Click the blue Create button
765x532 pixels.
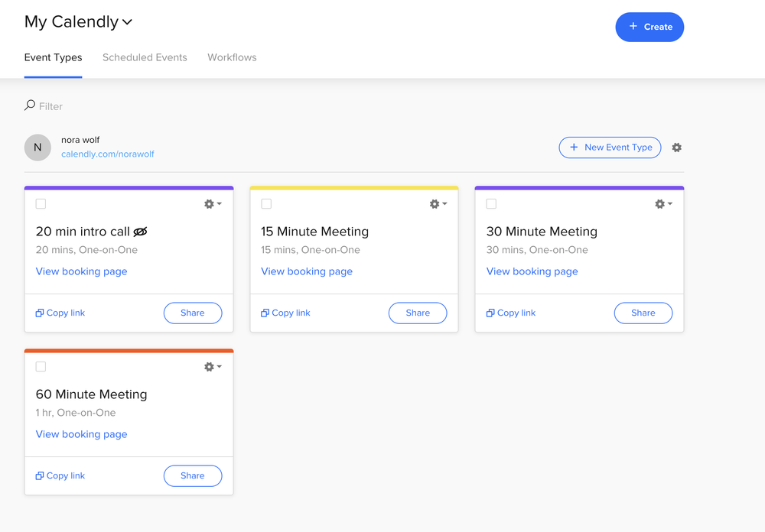point(649,27)
